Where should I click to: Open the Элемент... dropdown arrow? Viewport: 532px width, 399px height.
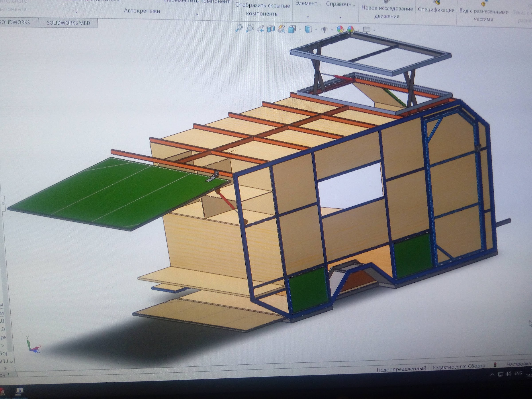(x=308, y=17)
